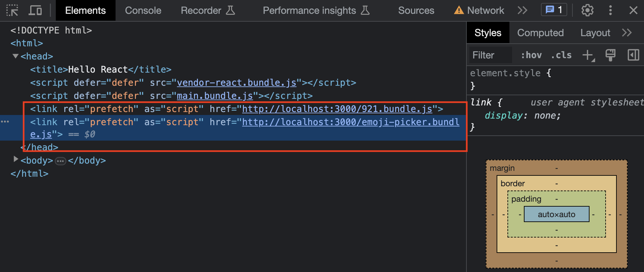
Task: Click the auto×auto content box
Action: 557,214
